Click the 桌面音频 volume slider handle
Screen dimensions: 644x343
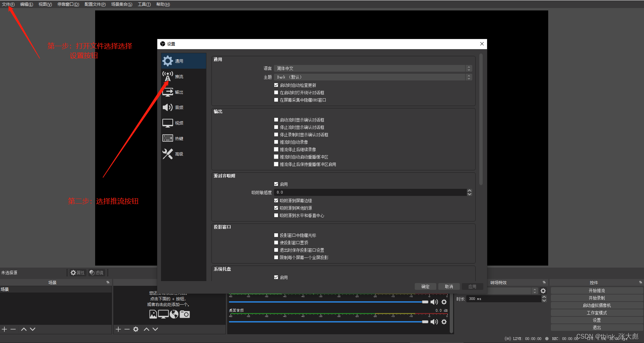coord(425,322)
